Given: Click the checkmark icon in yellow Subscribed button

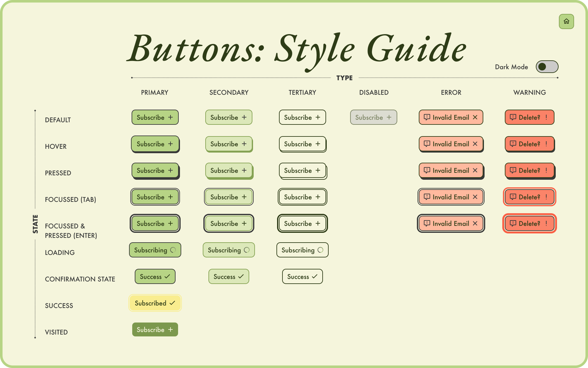Looking at the screenshot, I should 172,303.
